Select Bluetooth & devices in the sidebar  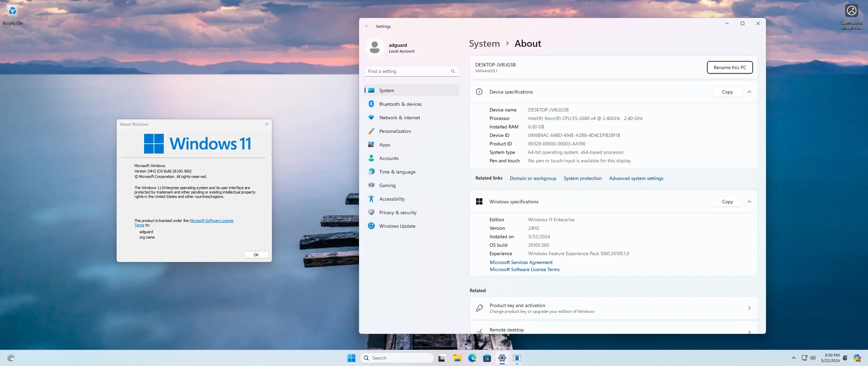[x=400, y=104]
